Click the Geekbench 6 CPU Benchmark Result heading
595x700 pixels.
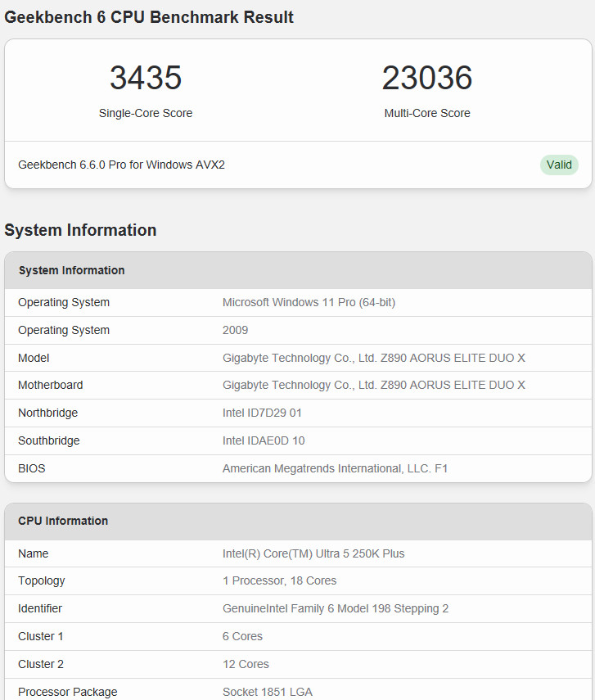(x=149, y=17)
